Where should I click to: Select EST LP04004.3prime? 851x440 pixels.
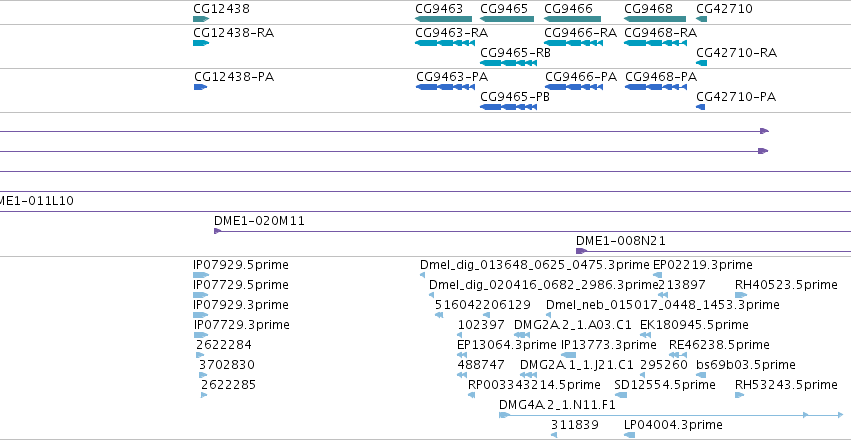coord(673,425)
